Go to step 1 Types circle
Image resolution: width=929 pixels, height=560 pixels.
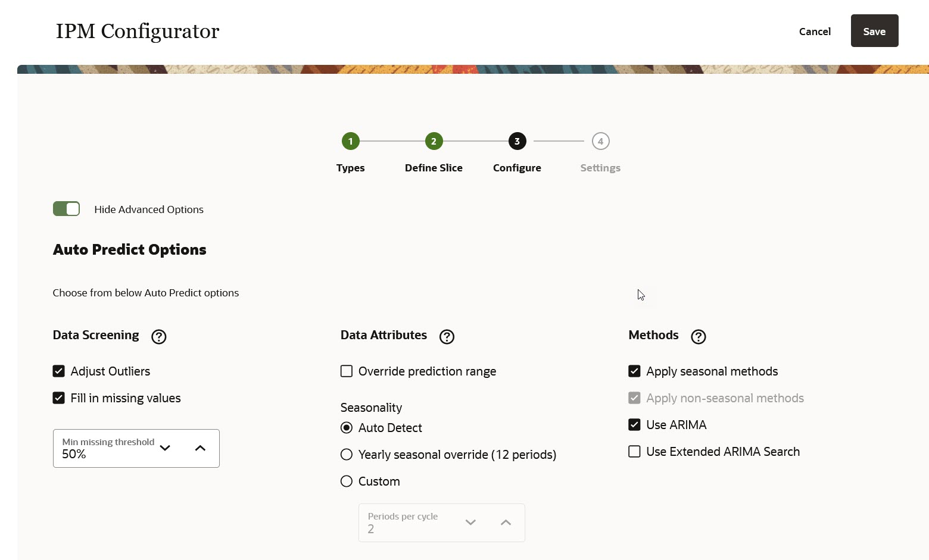click(x=350, y=141)
